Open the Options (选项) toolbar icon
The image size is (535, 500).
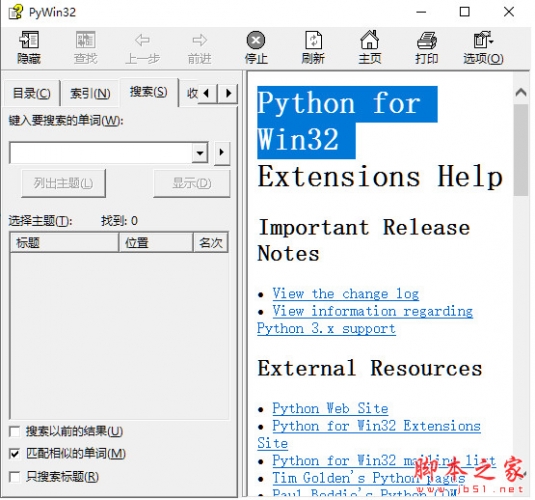click(x=483, y=40)
